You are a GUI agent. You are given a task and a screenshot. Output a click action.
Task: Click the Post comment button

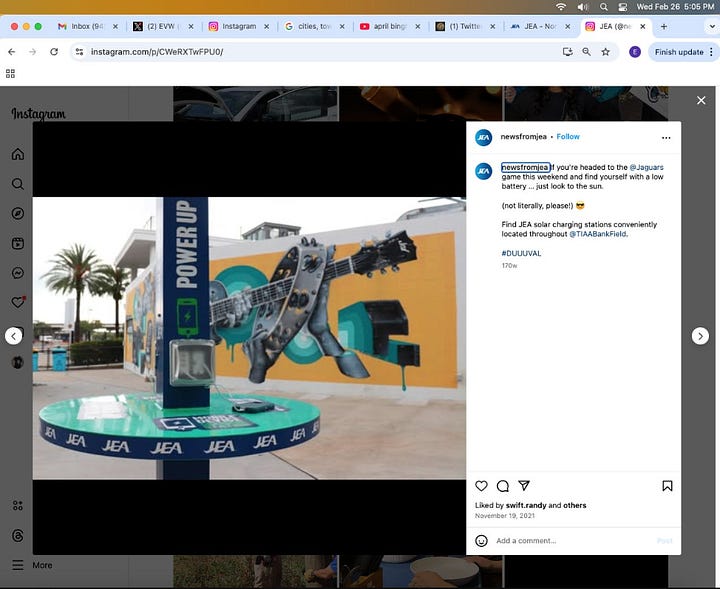pos(664,541)
